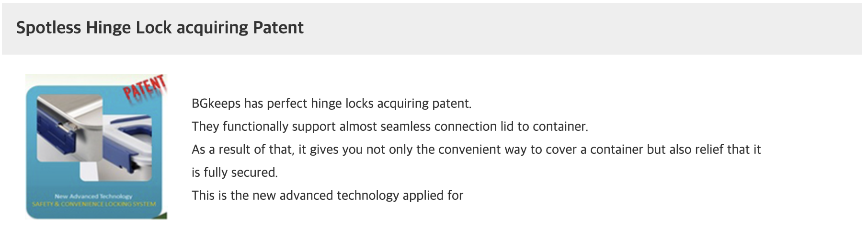
Task: Select the New Advanced Technology image caption
Action: pos(93,196)
